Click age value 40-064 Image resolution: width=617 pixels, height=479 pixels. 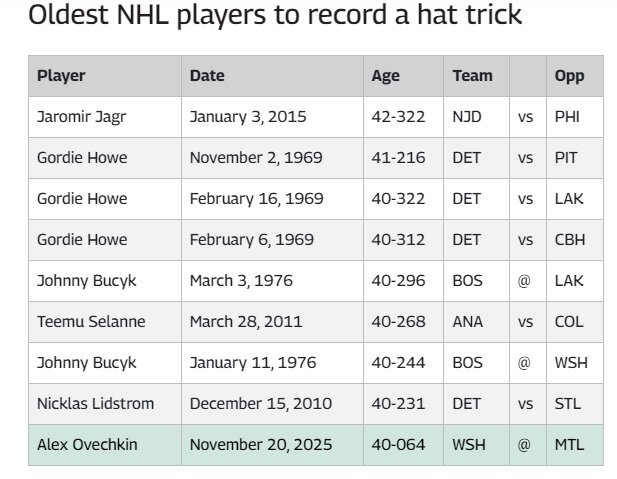click(x=398, y=445)
